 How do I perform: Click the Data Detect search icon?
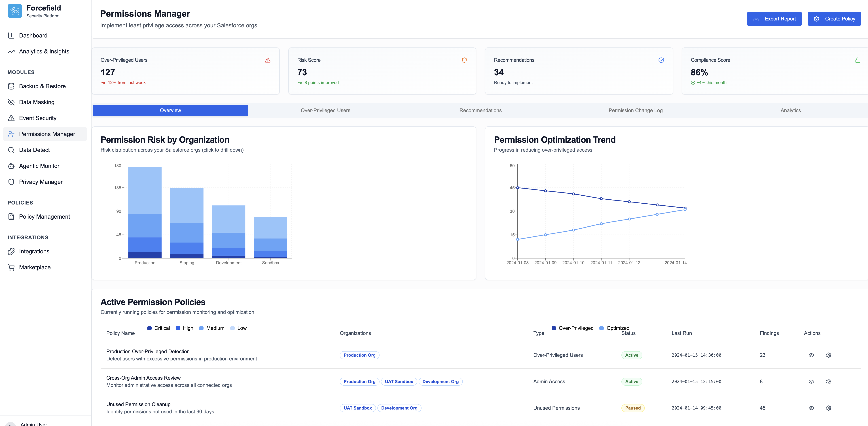[x=11, y=150]
